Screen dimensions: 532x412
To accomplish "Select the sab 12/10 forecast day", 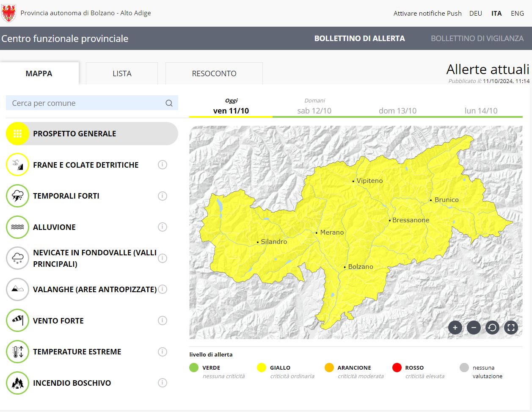I will 314,111.
